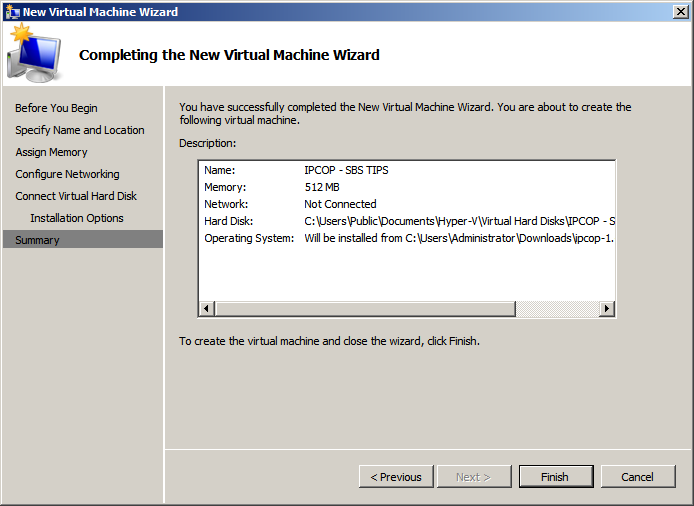Click the IPCOP - SBS TIPS name value

coord(346,170)
